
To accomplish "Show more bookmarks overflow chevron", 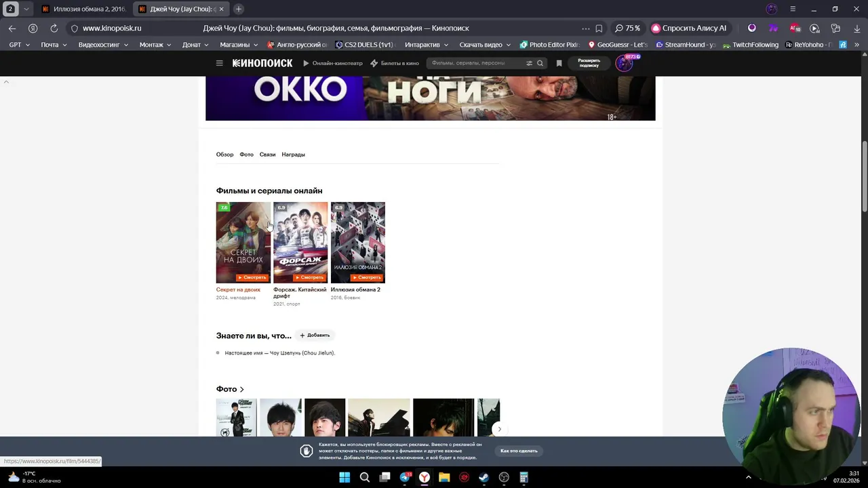I will pos(856,45).
